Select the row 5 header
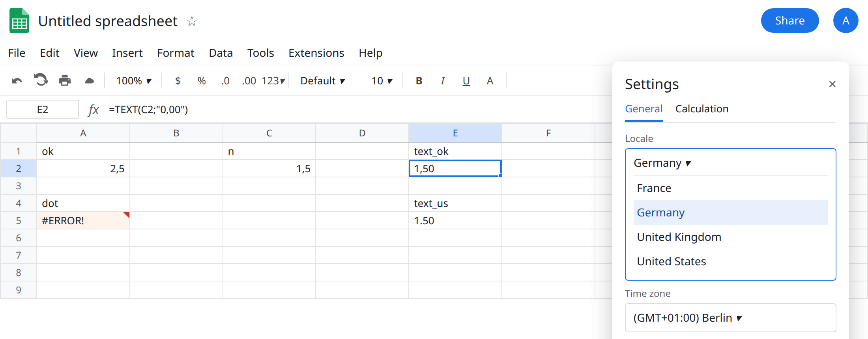868x339 pixels. pos(19,220)
